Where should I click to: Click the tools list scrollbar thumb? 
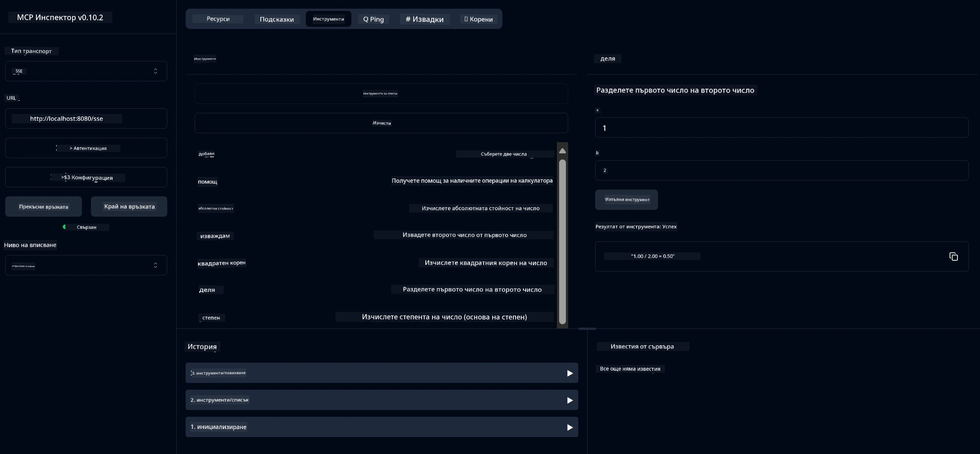[562, 242]
